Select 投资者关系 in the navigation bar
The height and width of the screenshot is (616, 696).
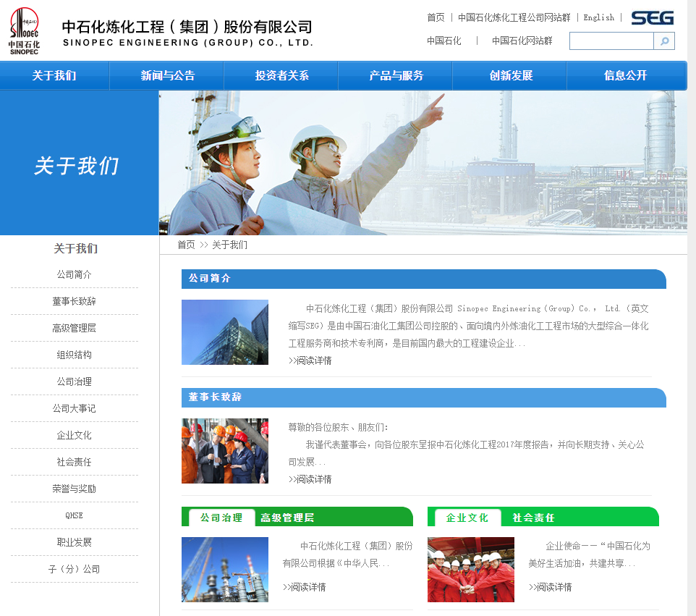[281, 76]
